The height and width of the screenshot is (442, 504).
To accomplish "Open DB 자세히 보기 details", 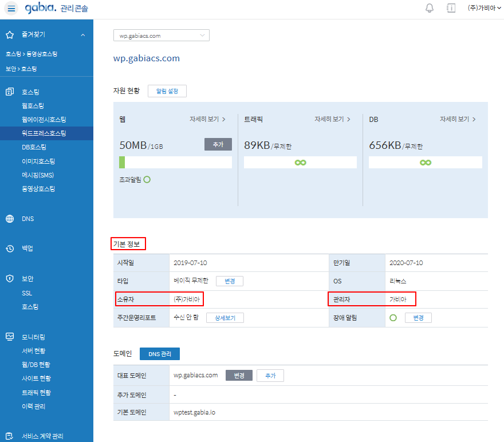I will pyautogui.click(x=458, y=119).
